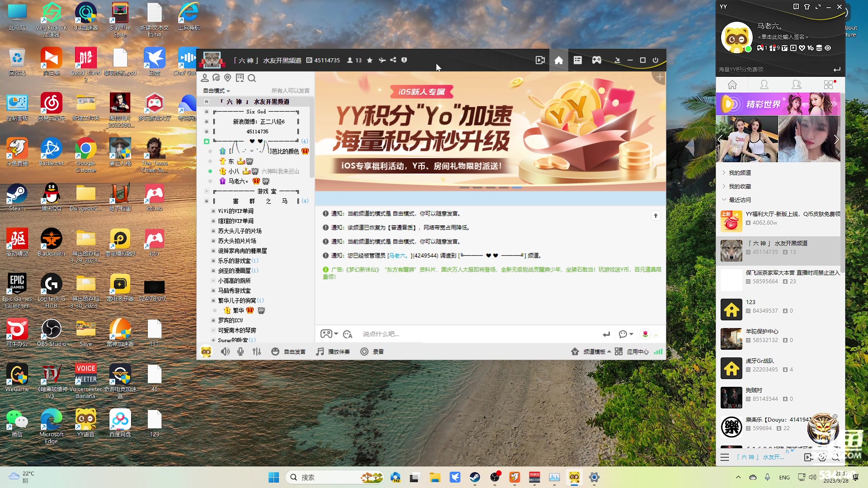
Task: Click the favorite star in channel title bar
Action: tap(370, 60)
